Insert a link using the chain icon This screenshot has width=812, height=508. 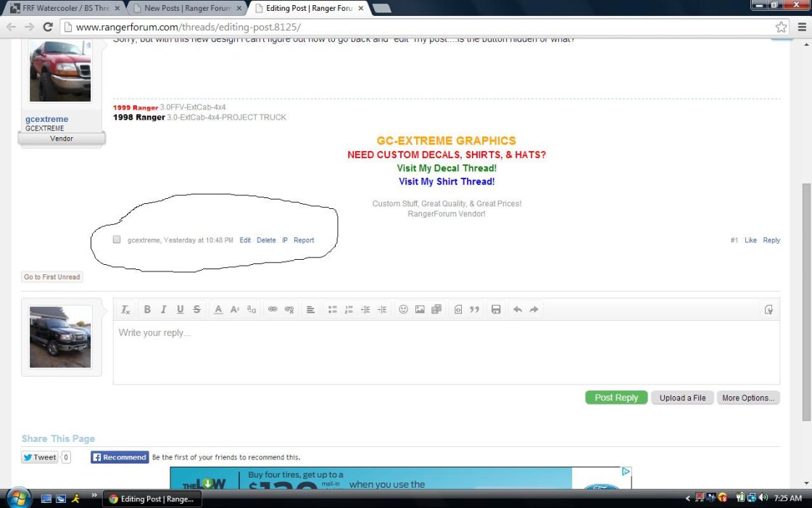(273, 309)
